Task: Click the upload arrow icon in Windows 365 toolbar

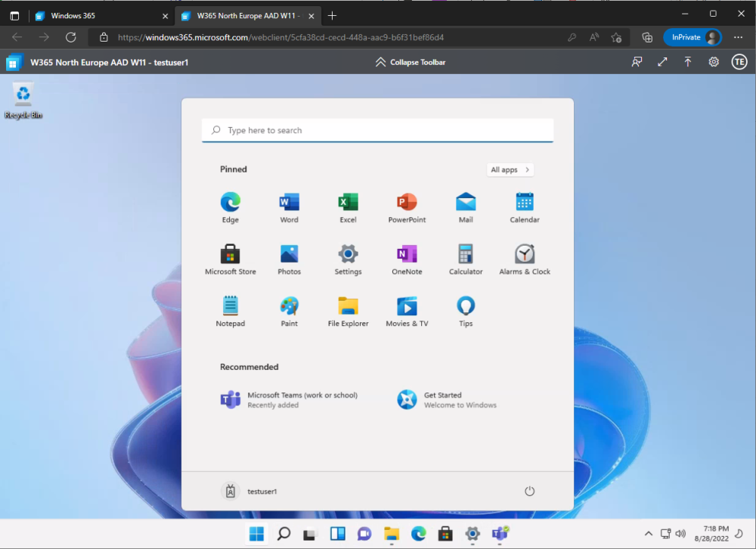Action: [x=688, y=62]
